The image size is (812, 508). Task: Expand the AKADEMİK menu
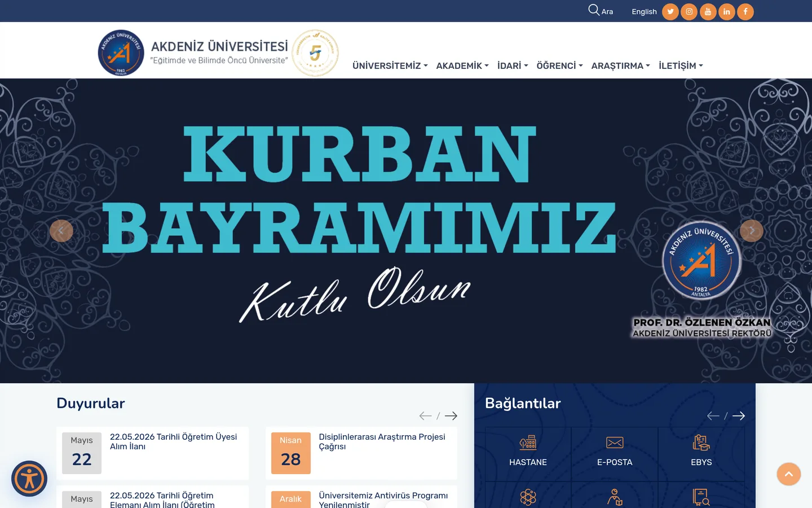[462, 65]
